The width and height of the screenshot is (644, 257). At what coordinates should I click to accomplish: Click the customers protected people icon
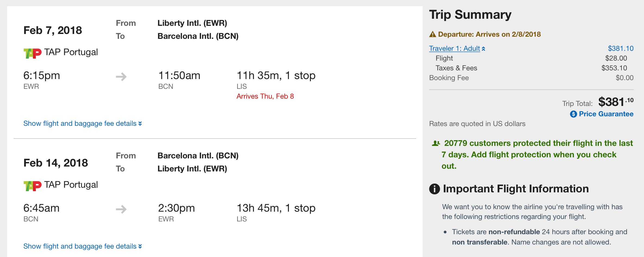[436, 143]
